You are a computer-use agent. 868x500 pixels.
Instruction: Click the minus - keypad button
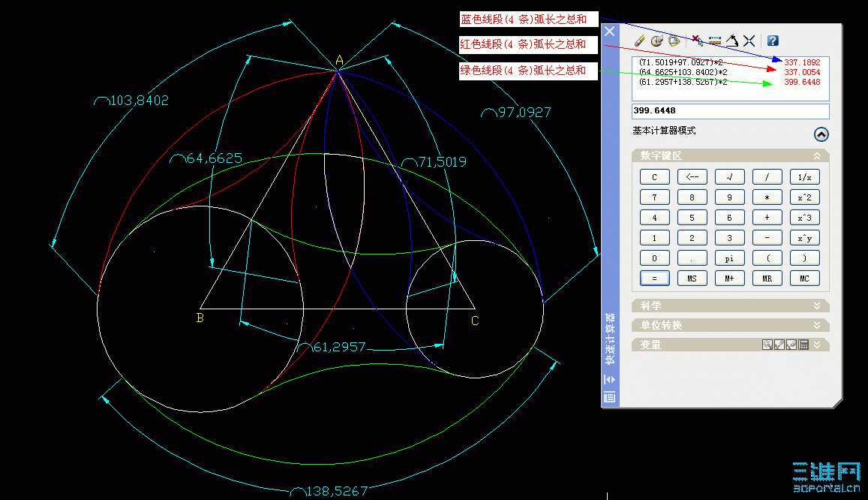[x=767, y=238]
